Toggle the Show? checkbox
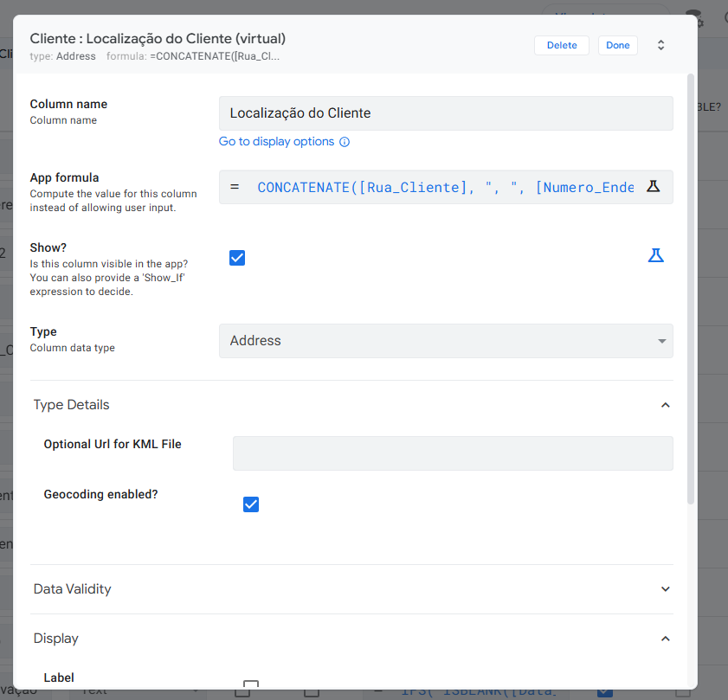Viewport: 728px width, 700px height. click(x=237, y=257)
